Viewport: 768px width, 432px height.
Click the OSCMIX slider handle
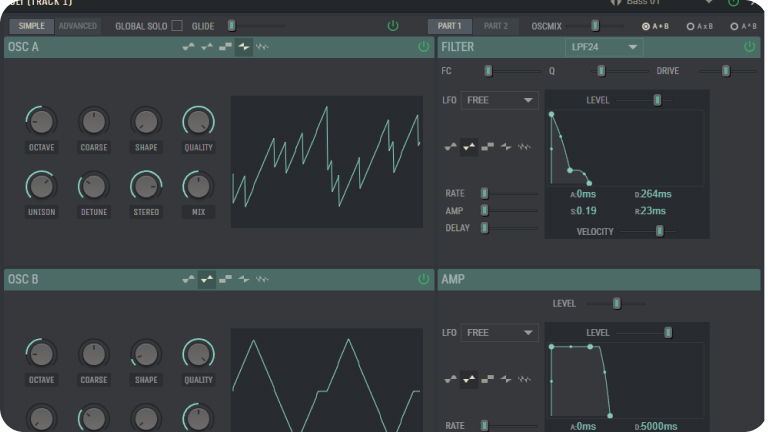click(x=594, y=25)
